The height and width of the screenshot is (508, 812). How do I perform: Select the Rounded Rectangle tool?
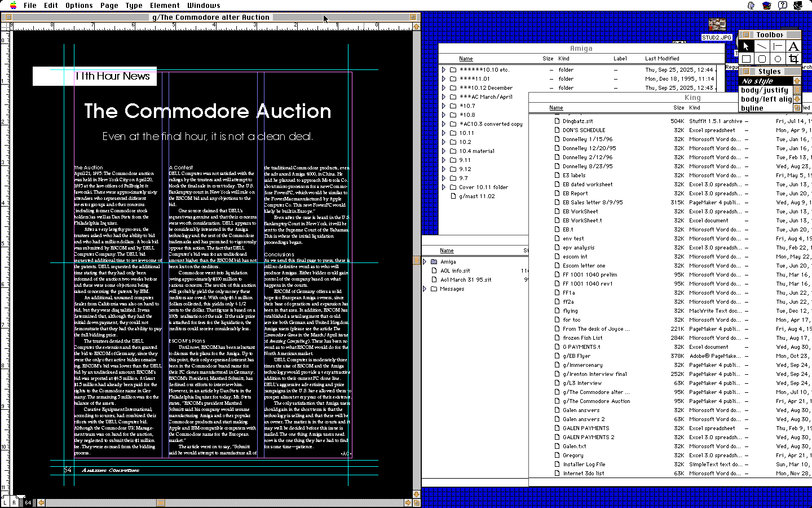click(762, 59)
